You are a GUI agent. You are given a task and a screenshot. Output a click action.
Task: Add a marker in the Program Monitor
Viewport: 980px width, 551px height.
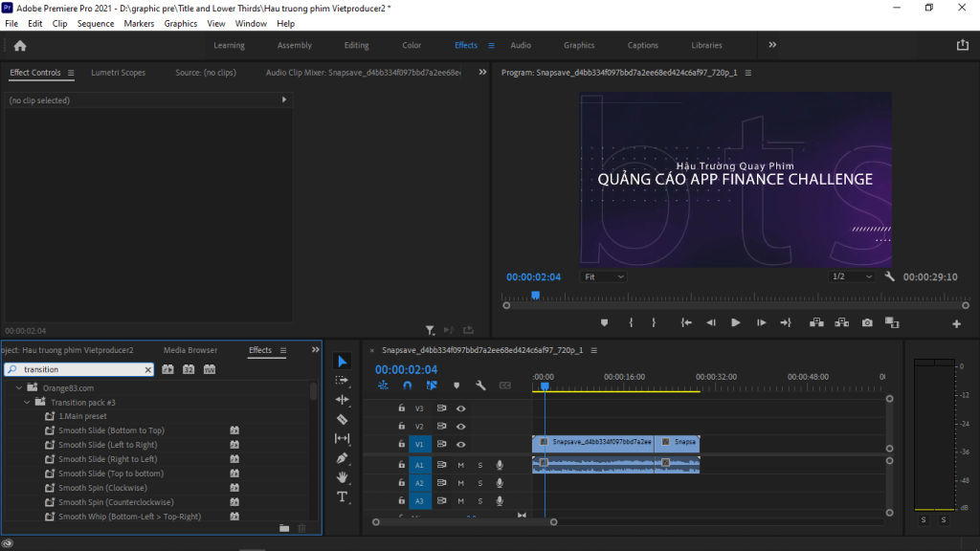click(x=604, y=322)
